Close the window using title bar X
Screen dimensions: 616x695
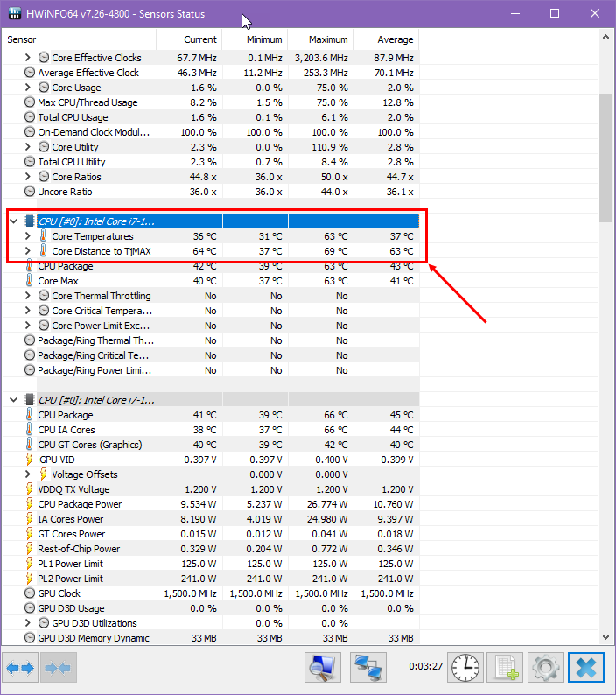595,13
